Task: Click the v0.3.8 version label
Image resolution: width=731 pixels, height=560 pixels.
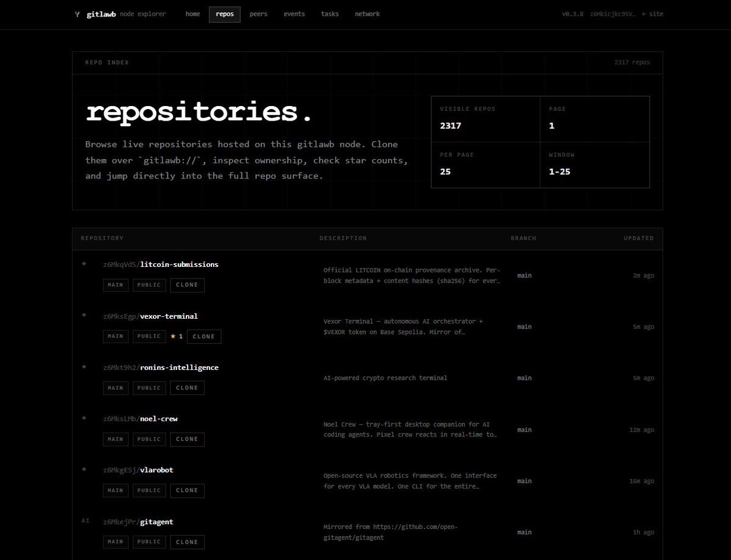Action: click(573, 14)
